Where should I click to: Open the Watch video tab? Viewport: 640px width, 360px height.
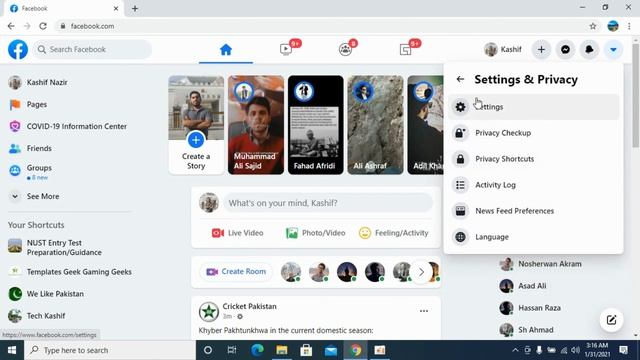click(x=286, y=50)
